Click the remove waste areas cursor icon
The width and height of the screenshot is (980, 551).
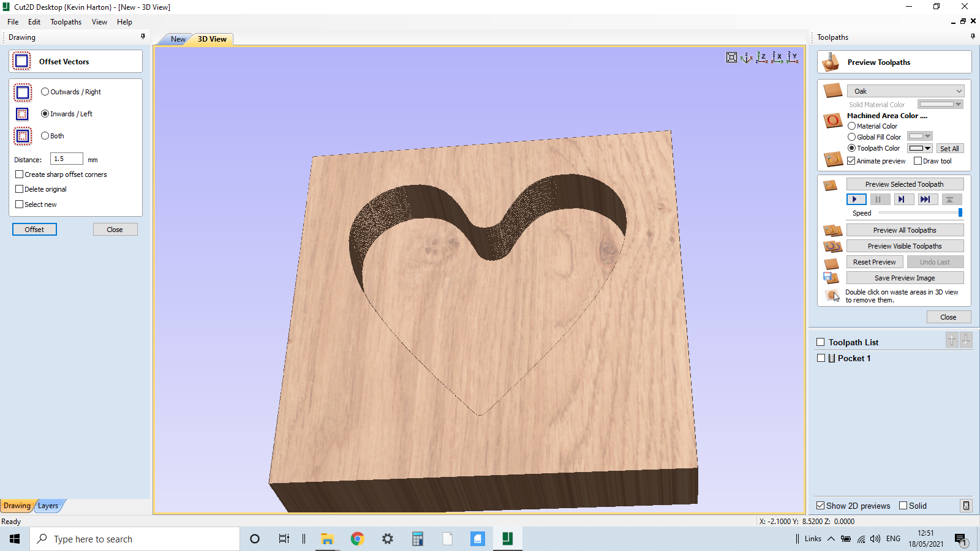832,296
